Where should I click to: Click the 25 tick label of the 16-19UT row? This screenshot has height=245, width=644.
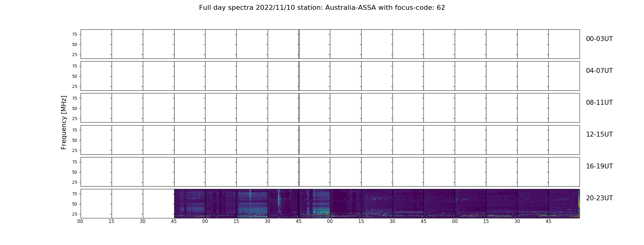pyautogui.click(x=75, y=182)
